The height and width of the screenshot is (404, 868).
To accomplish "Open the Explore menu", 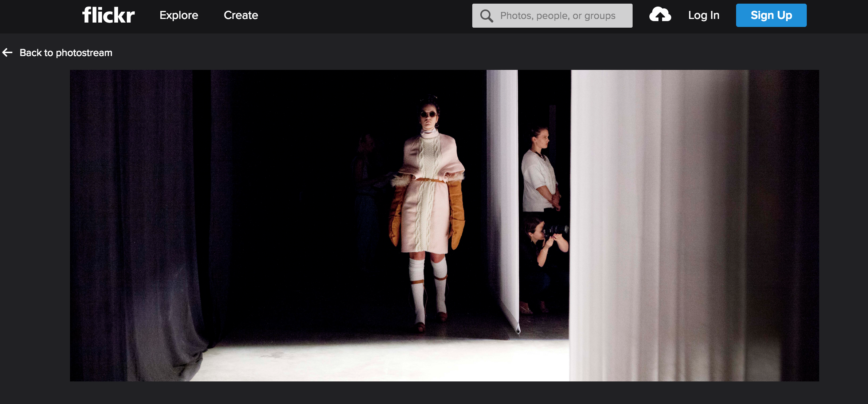I will pyautogui.click(x=179, y=15).
